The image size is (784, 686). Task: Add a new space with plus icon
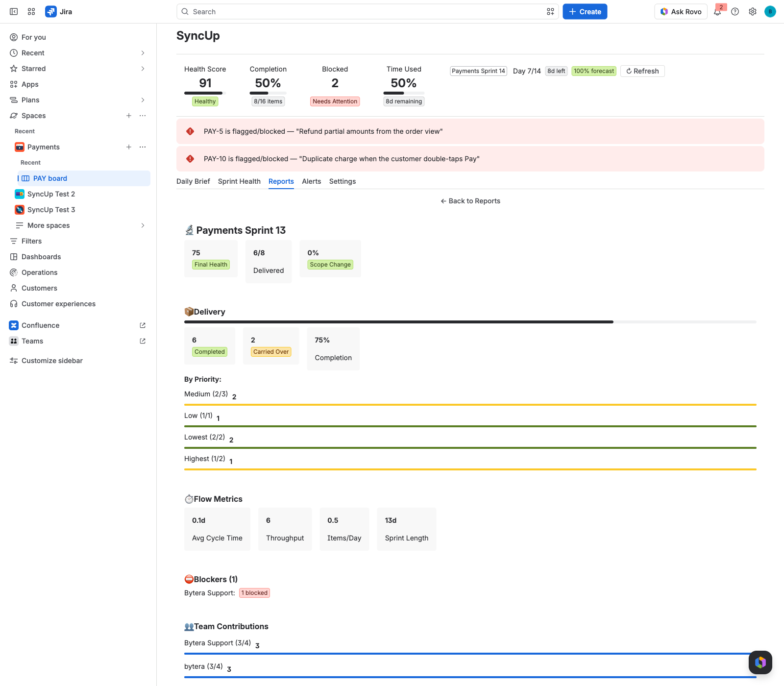pyautogui.click(x=129, y=116)
